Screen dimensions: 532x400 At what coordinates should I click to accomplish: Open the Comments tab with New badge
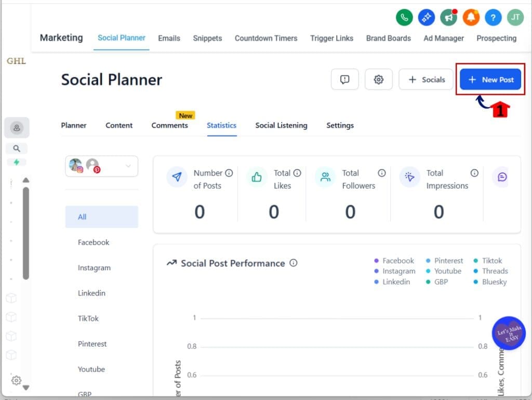point(170,125)
